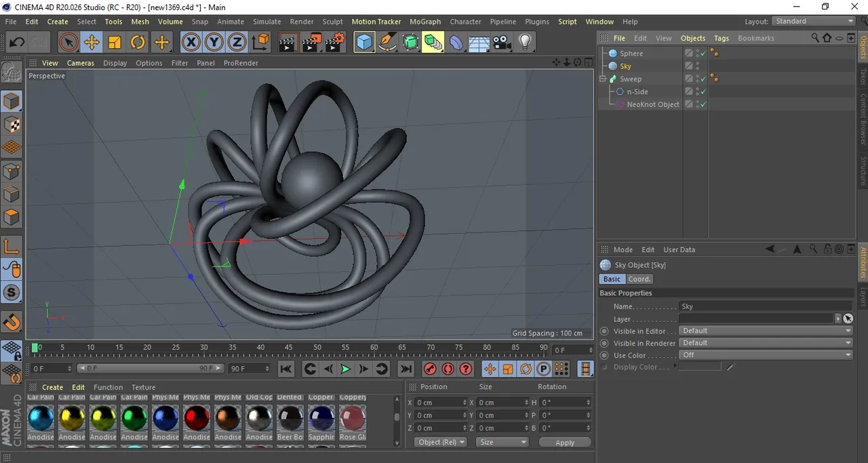This screenshot has width=868, height=463.
Task: Click the Light bulb icon
Action: [524, 43]
